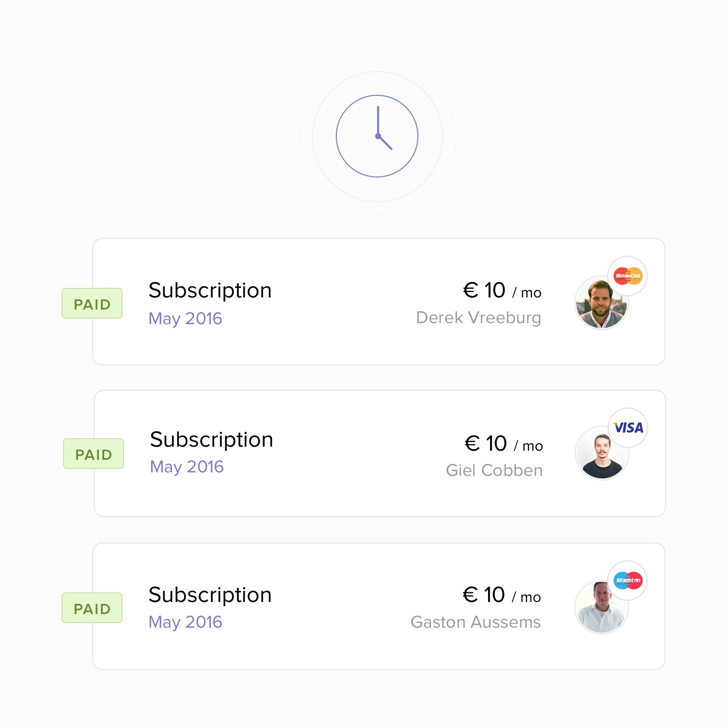
Task: Click the clock icon at top
Action: coord(377,136)
